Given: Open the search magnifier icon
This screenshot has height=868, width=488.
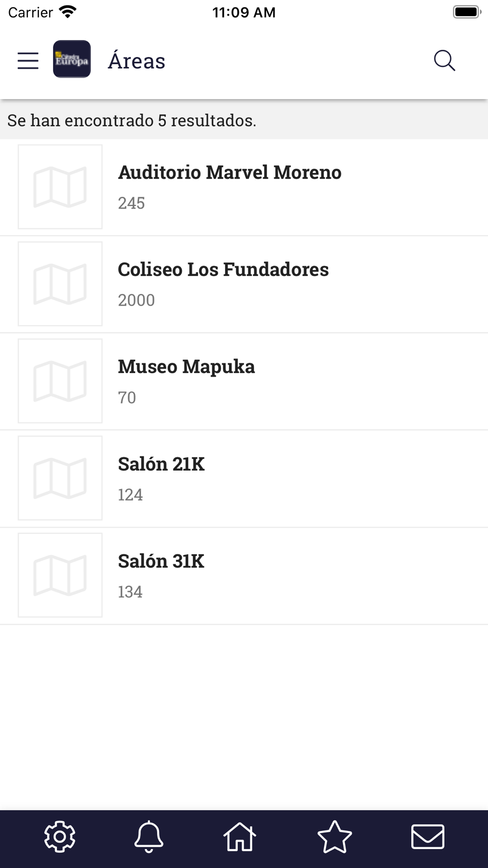Looking at the screenshot, I should (x=445, y=61).
